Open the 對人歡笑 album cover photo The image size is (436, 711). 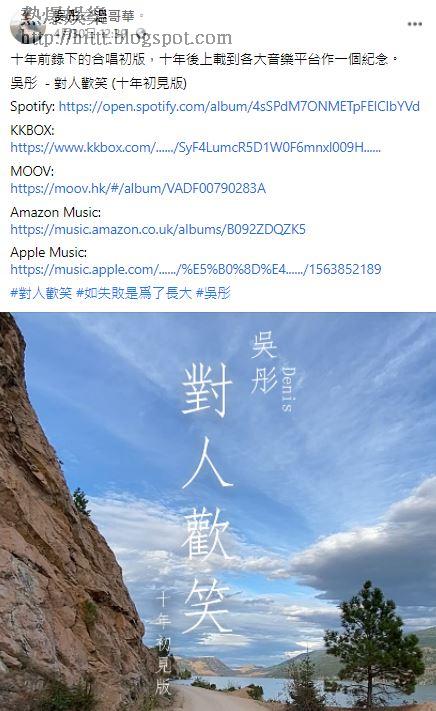[x=218, y=511]
